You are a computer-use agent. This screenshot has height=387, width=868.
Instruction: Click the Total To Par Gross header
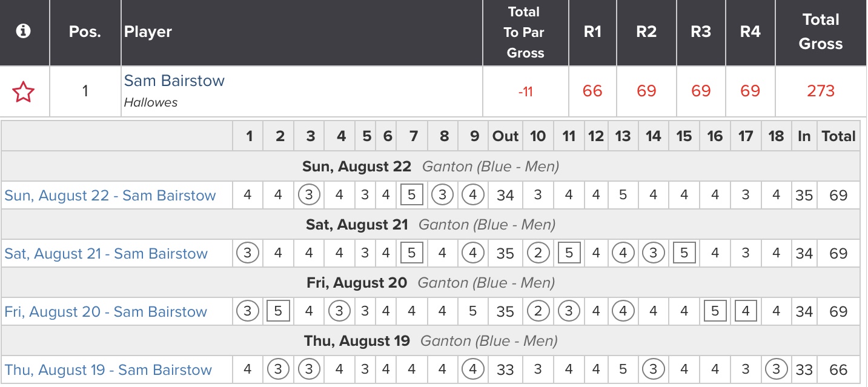pos(525,32)
